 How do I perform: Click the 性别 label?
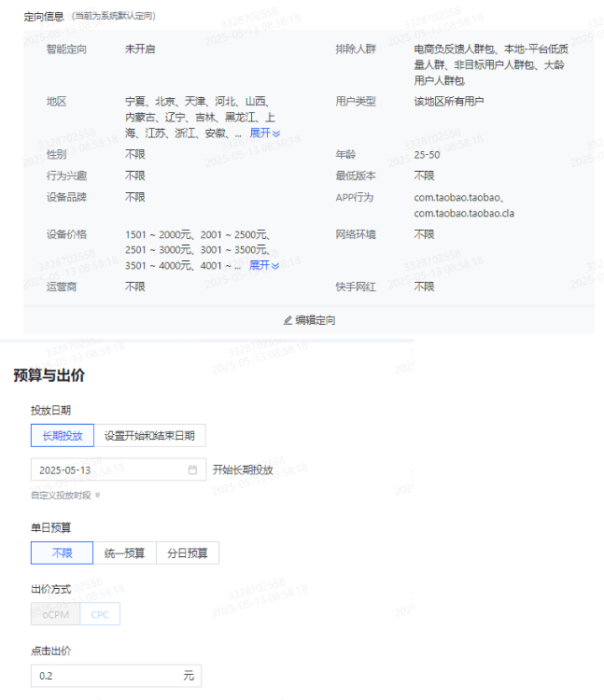56,155
